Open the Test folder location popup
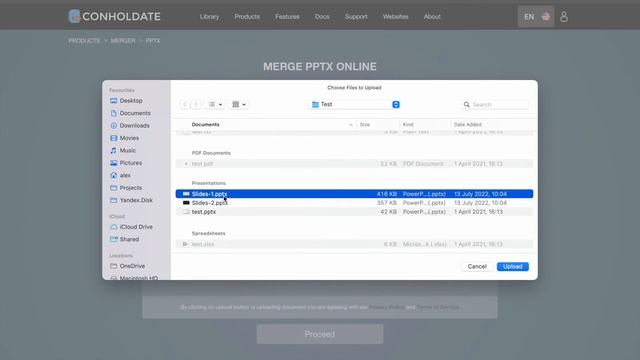640x360 pixels. [355, 104]
